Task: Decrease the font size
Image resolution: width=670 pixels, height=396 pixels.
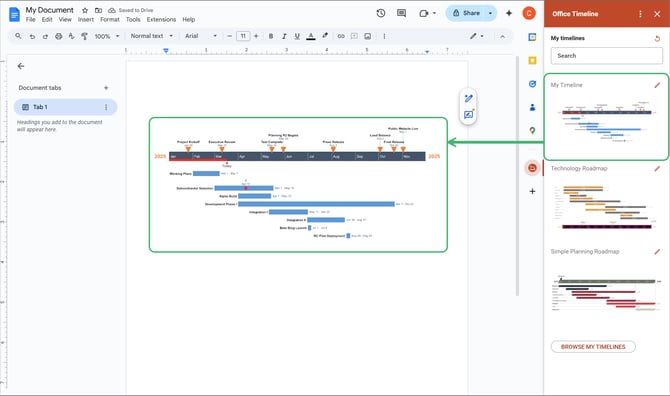Action: click(x=229, y=36)
